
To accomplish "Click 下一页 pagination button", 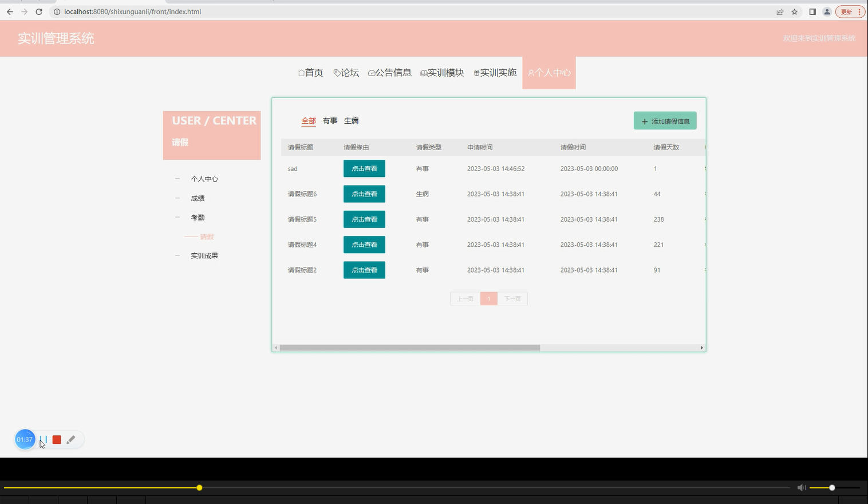I will pos(512,298).
